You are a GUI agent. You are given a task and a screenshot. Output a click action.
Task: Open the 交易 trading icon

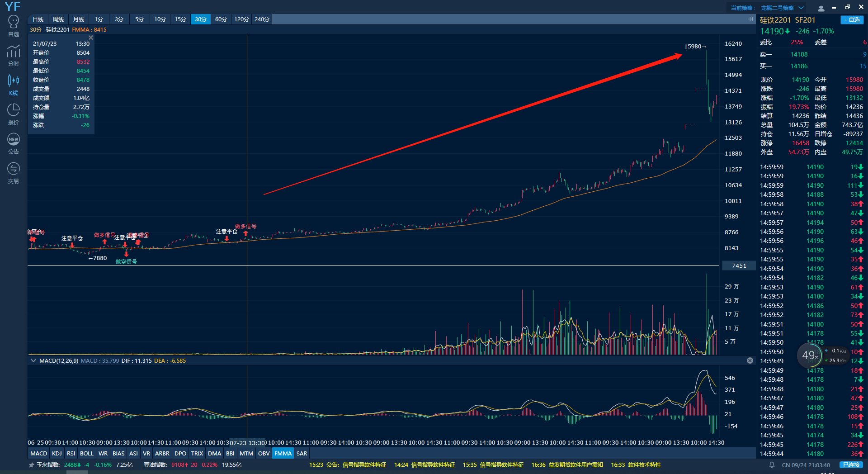14,173
